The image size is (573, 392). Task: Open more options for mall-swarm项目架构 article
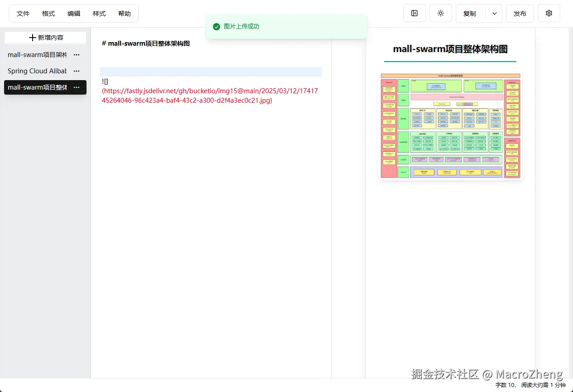(77, 55)
